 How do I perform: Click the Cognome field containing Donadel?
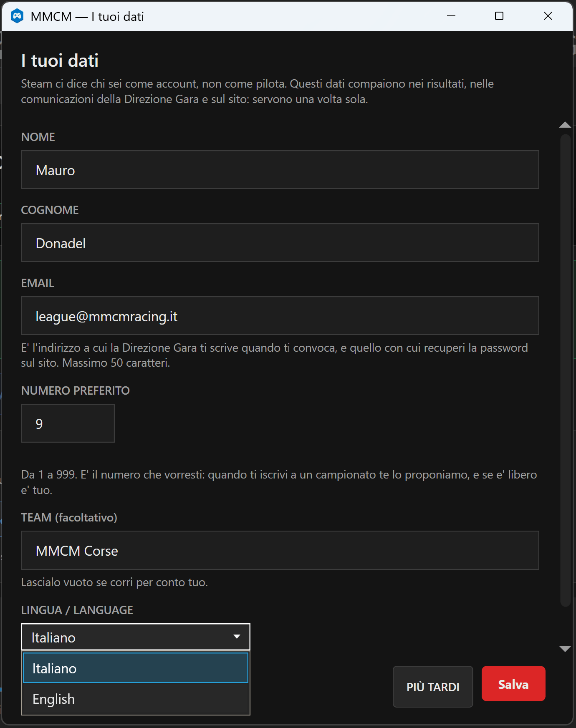pos(280,243)
